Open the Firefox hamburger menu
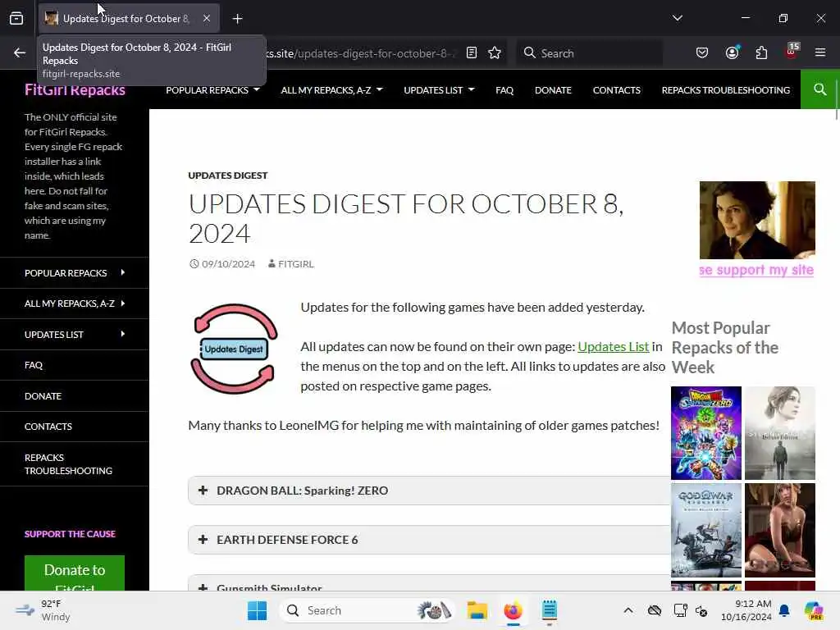 pos(820,52)
